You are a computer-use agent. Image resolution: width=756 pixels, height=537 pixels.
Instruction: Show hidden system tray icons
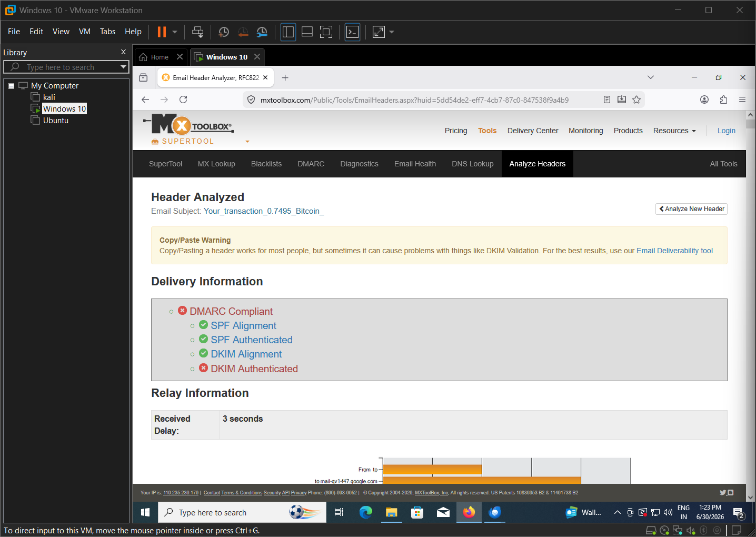[x=618, y=512]
